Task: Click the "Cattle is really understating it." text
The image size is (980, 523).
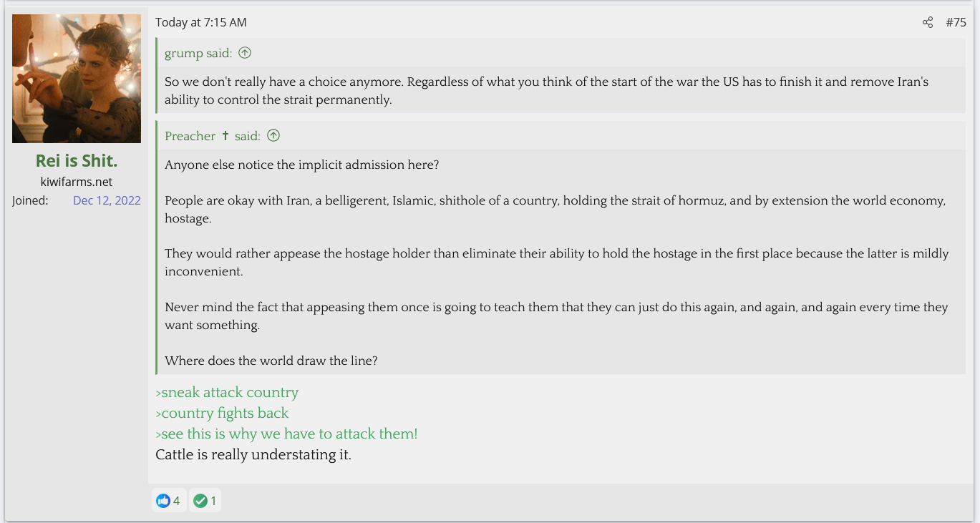Action: [x=253, y=454]
